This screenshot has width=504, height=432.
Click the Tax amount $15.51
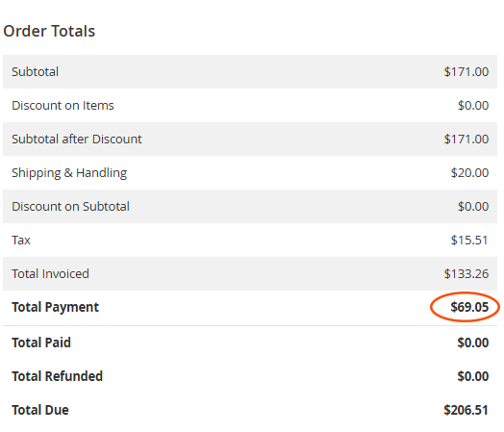click(x=469, y=241)
